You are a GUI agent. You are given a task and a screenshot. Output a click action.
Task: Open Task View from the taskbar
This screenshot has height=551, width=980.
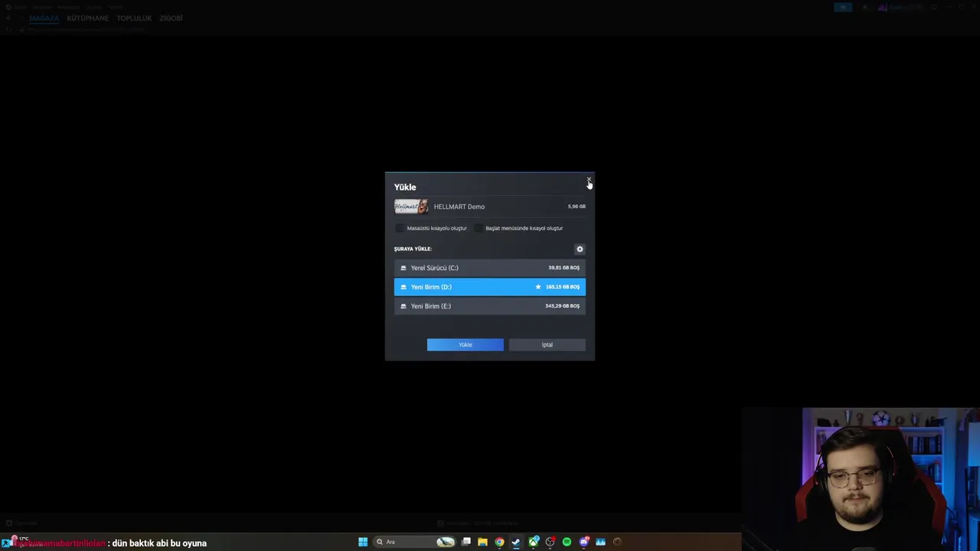point(465,542)
